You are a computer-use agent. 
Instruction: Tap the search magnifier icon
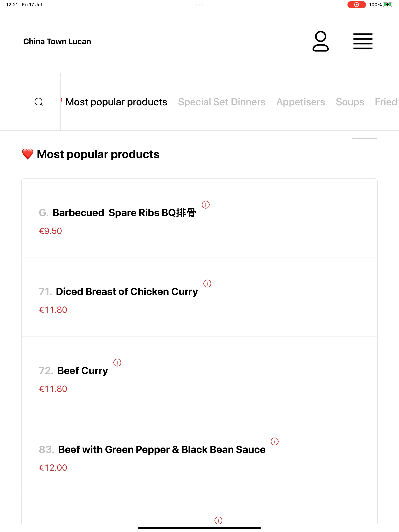point(39,102)
